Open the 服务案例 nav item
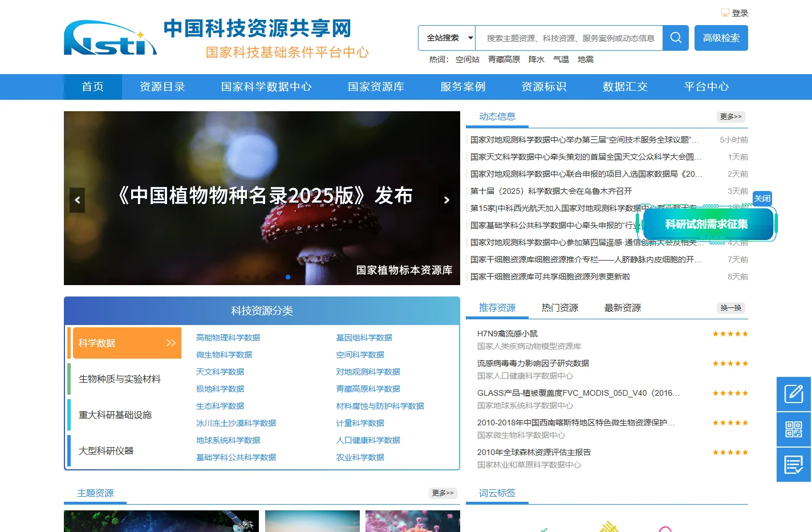The width and height of the screenshot is (812, 532). [x=463, y=87]
